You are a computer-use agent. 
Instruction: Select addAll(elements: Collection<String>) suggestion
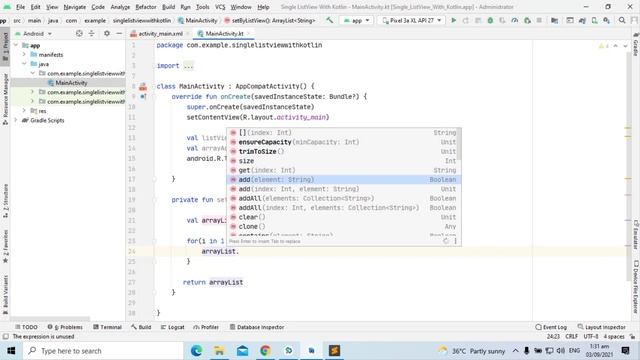[343, 198]
